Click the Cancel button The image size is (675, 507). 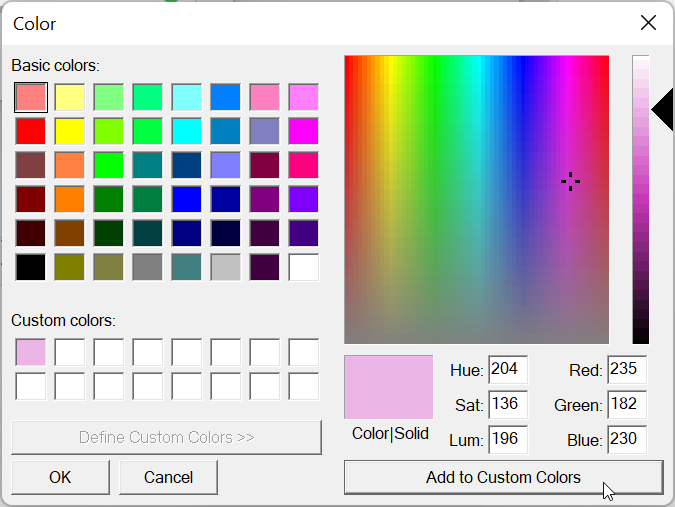(x=168, y=477)
